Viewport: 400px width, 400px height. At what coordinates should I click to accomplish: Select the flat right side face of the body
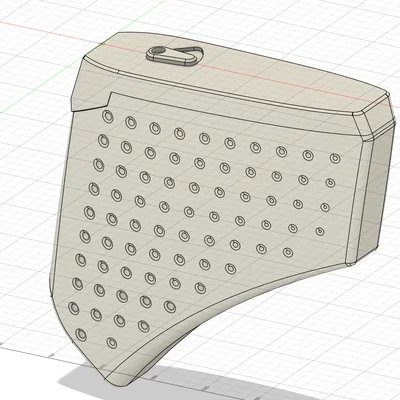coord(376,192)
